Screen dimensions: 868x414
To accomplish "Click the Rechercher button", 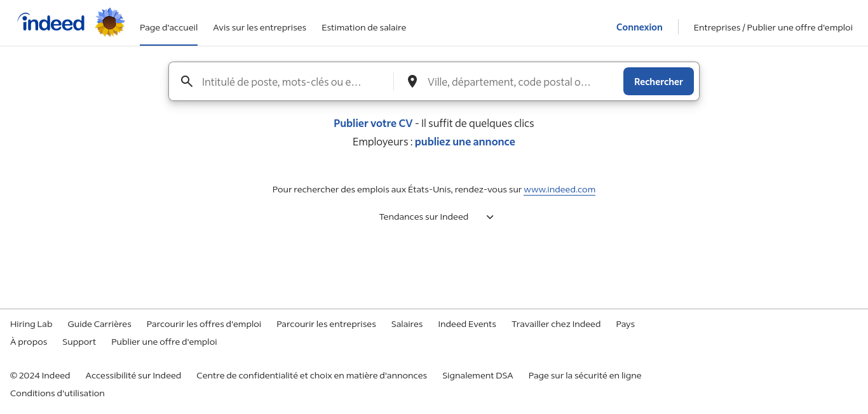I will coord(658,81).
